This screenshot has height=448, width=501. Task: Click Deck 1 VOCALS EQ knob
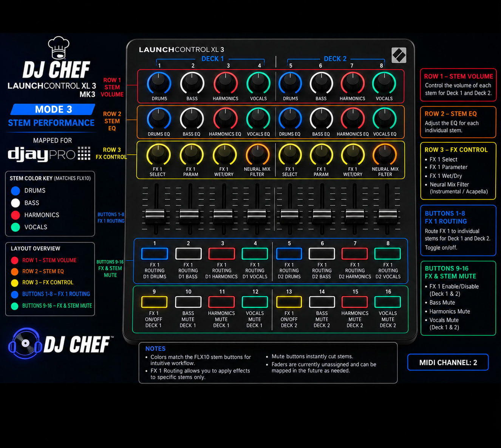coord(258,119)
